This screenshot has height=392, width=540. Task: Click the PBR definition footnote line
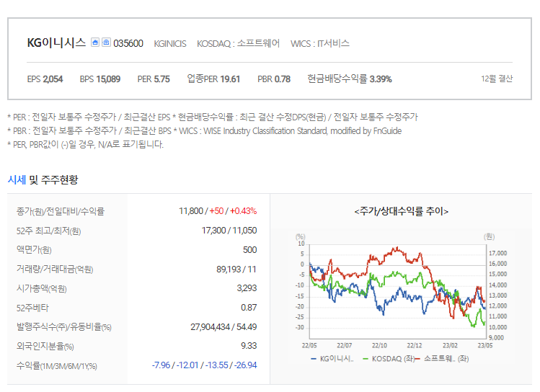tap(205, 131)
